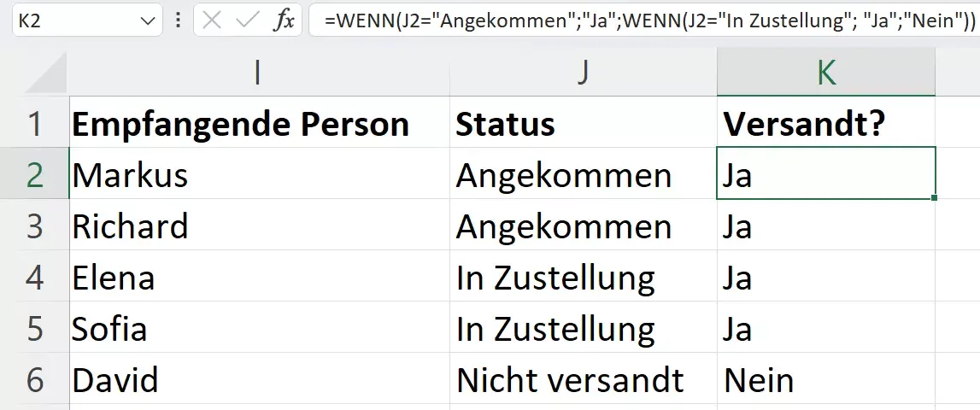Click the "Empfangende Person" header cell
Screen dimensions: 980x410
pyautogui.click(x=258, y=125)
